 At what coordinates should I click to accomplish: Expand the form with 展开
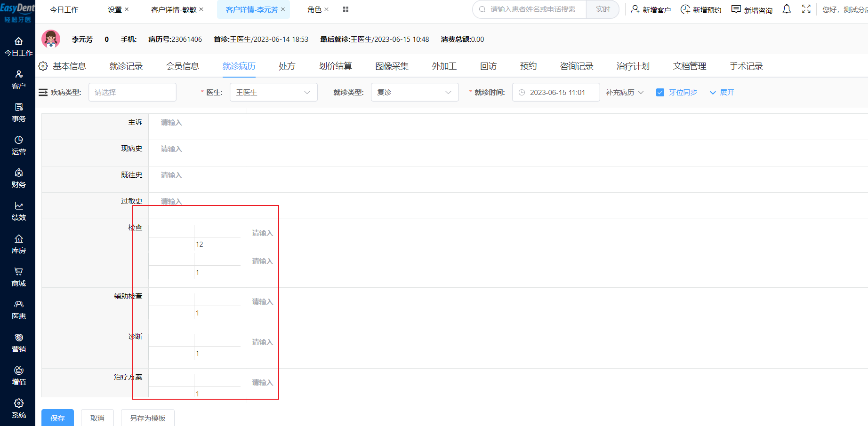coord(722,93)
